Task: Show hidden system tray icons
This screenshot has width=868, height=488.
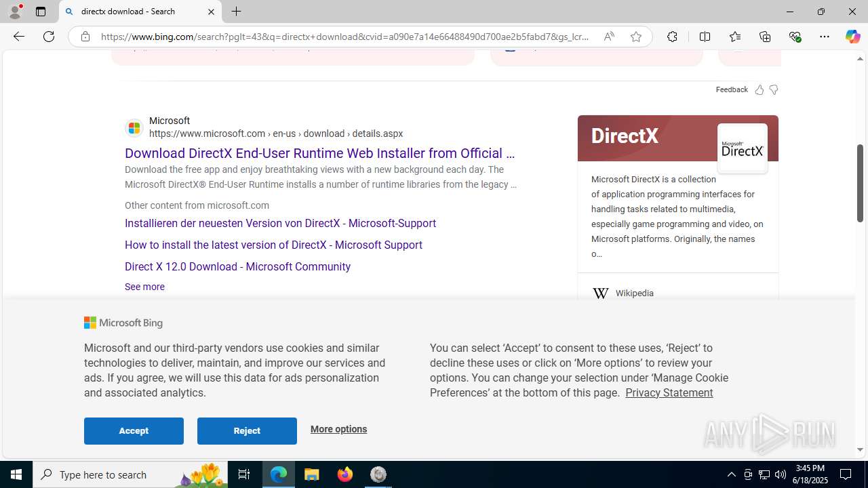Action: pyautogui.click(x=731, y=474)
